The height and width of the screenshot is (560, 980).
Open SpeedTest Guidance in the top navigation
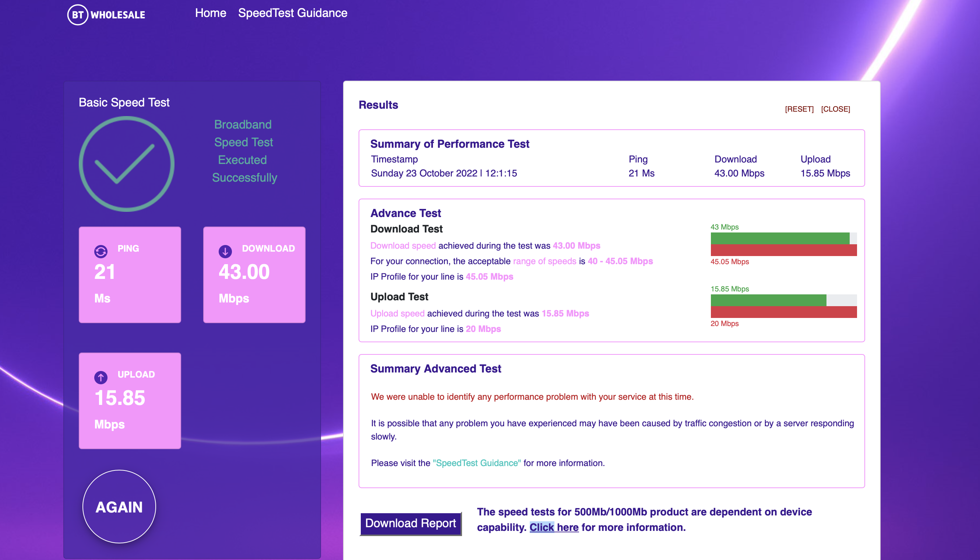pyautogui.click(x=292, y=13)
